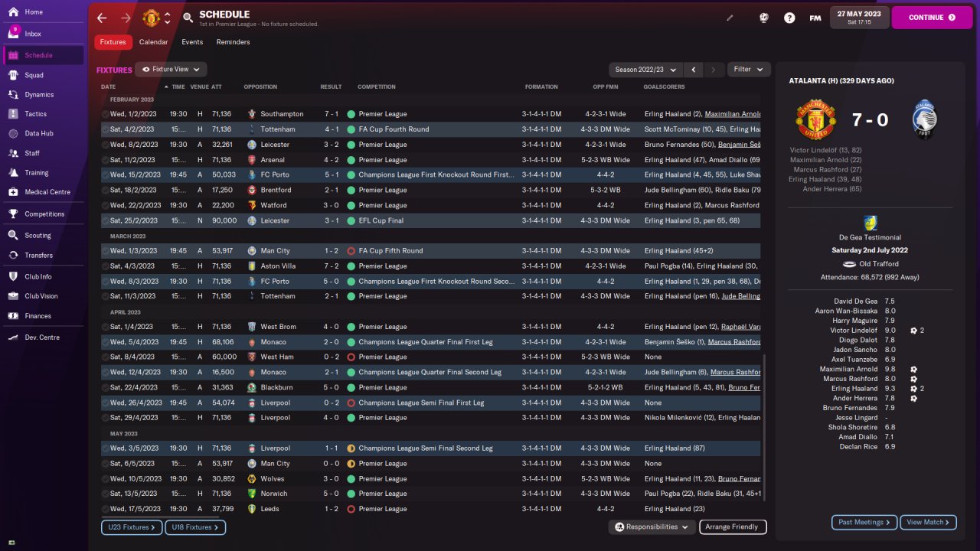Tick the Watford 22/2/2023 fixture checkmark
The image size is (980, 551).
[x=106, y=205]
